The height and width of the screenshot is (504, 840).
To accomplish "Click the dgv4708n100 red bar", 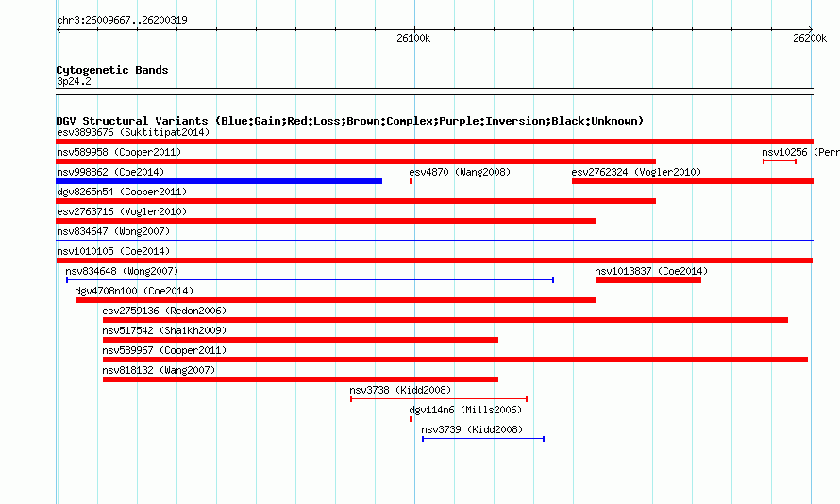I will [336, 300].
